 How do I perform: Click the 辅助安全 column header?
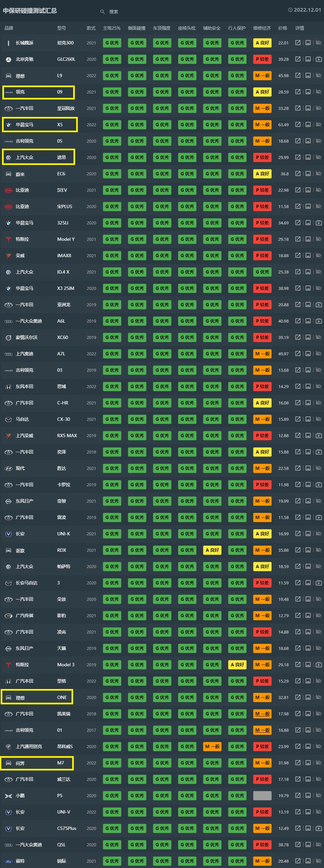[x=212, y=28]
